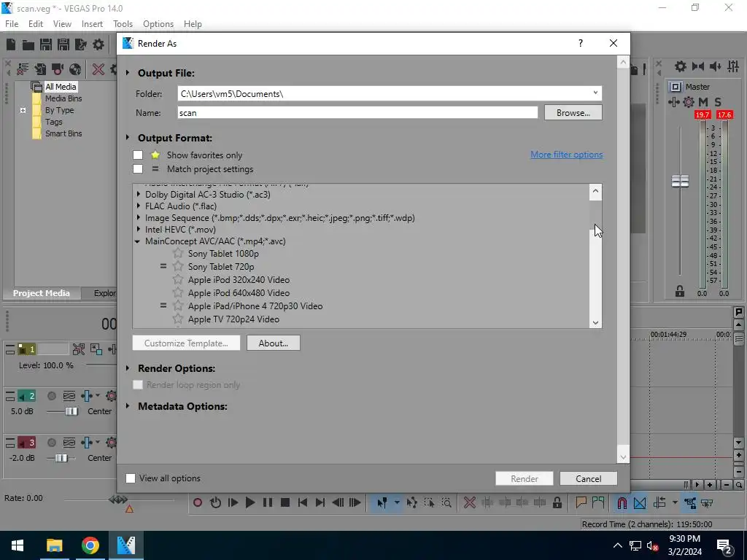Open Master bus FX gear icon
This screenshot has width=747, height=560.
click(689, 102)
